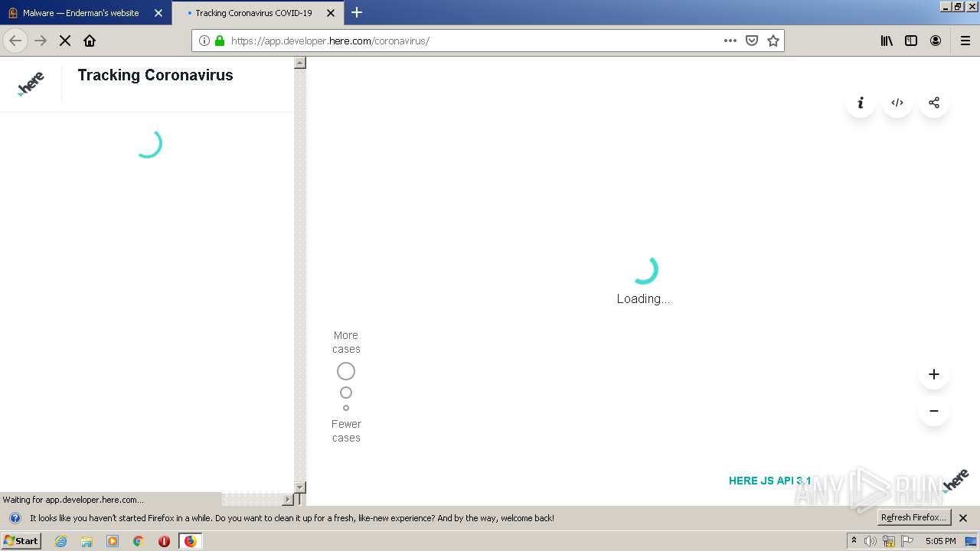Close the Tracking Coronavirus tab

(x=331, y=13)
